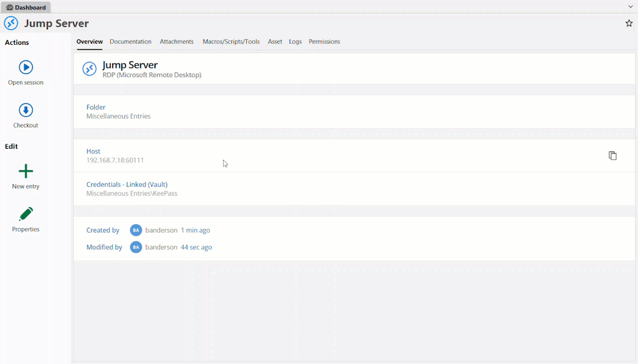
Task: Select the Macros/Scripts/Tools tab
Action: point(231,42)
